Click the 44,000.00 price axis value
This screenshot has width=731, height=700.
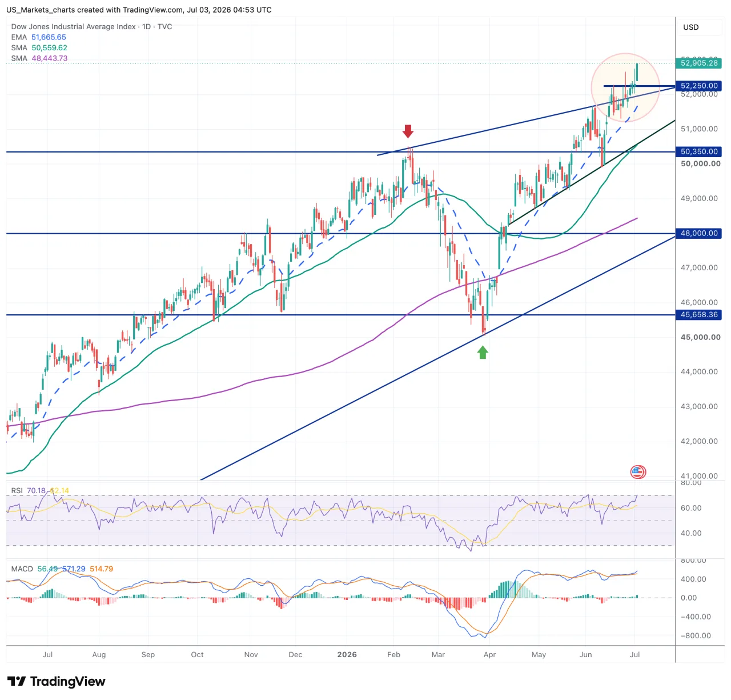[699, 371]
